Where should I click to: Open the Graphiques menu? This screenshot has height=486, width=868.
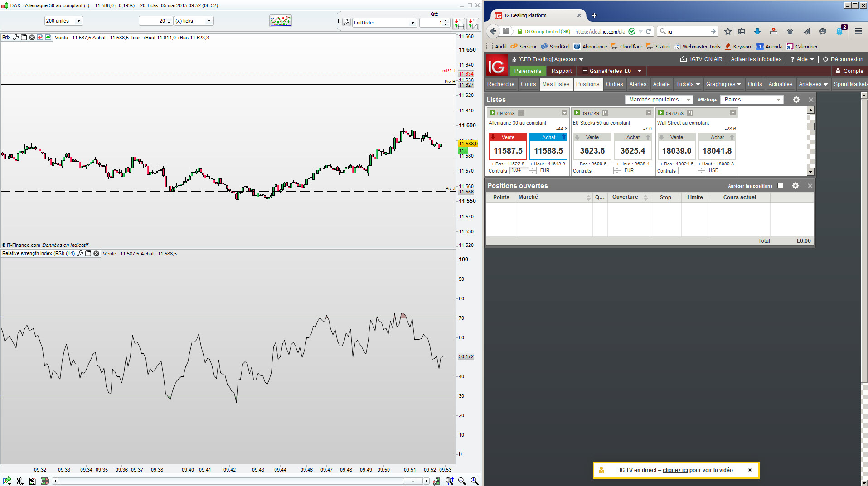723,84
